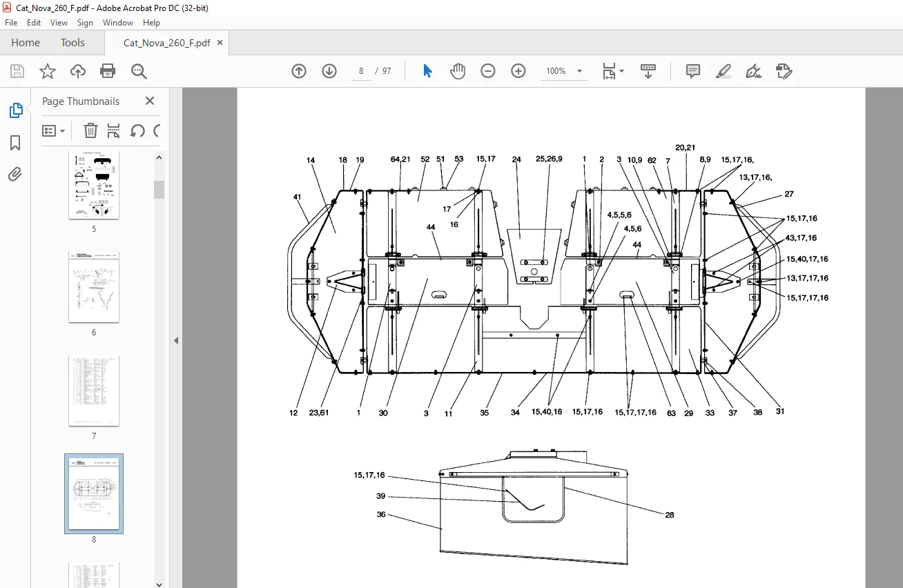Close the Page Thumbnails panel
The width and height of the screenshot is (903, 588).
[x=150, y=101]
